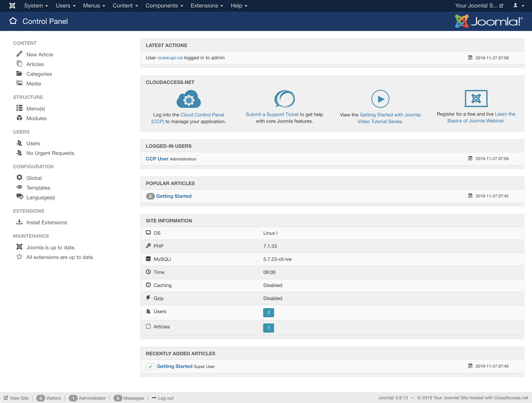Viewport: 532px width, 403px height.
Task: Click the Joomla! brand logo in header
Action: [489, 21]
